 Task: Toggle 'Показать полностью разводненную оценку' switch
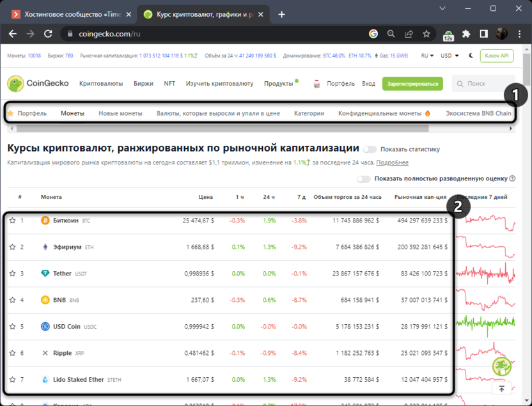click(363, 179)
